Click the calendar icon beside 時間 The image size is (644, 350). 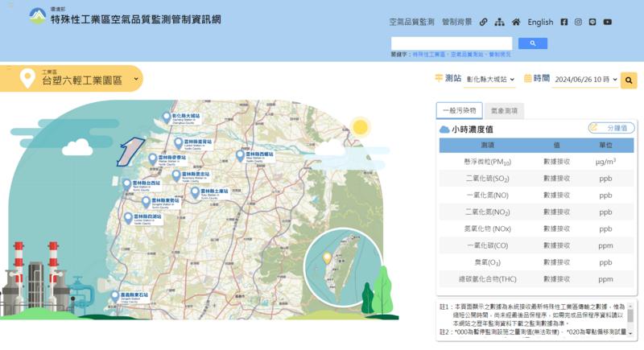[x=528, y=78]
